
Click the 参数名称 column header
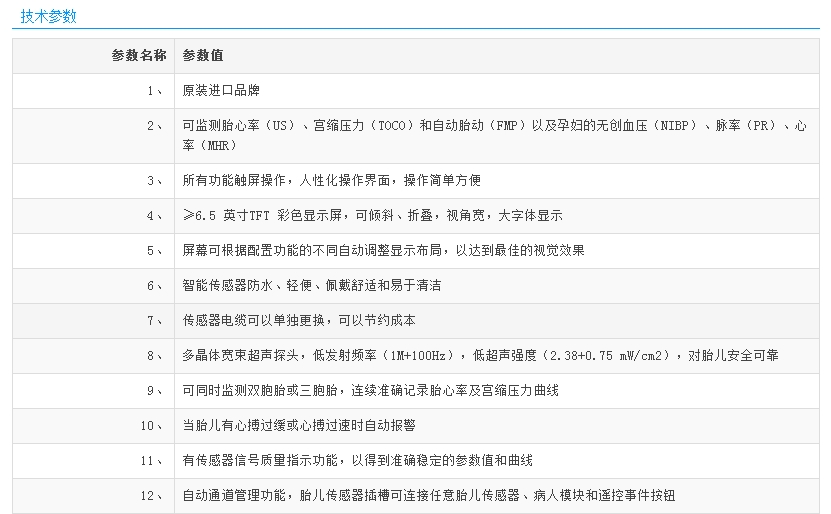pos(138,56)
